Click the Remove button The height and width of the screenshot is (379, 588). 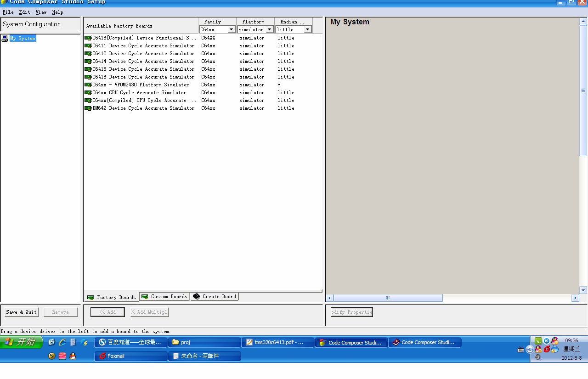pyautogui.click(x=61, y=312)
